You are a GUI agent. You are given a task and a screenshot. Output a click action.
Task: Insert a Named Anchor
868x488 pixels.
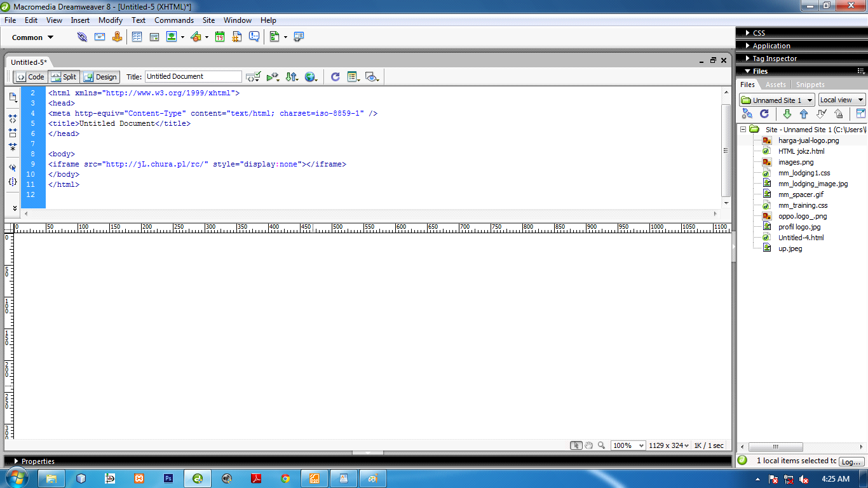pos(117,37)
